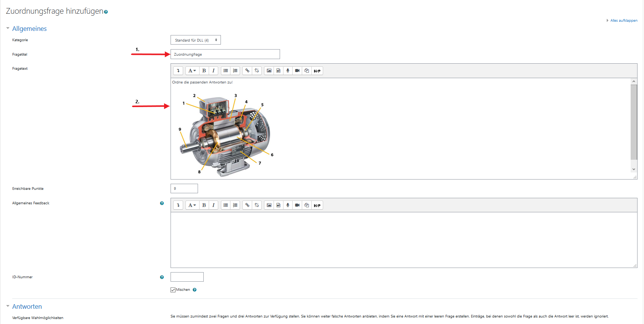
Task: Click the Fragetitel input field
Action: pos(225,54)
